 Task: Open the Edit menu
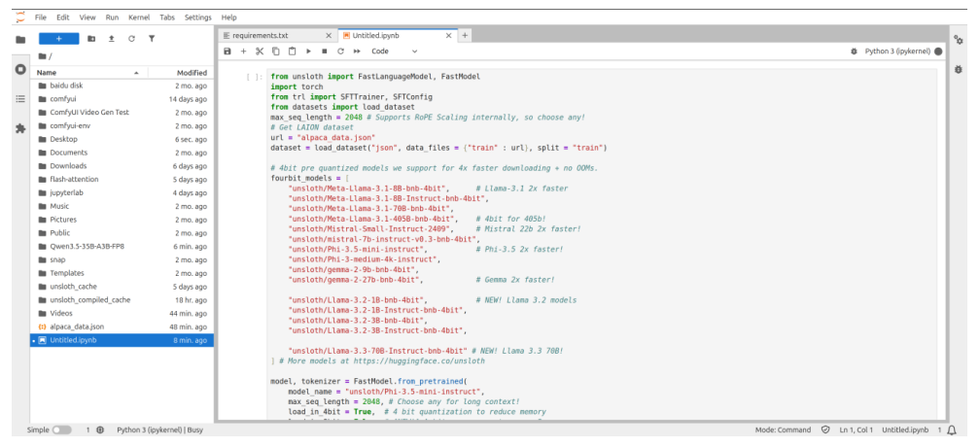point(62,17)
